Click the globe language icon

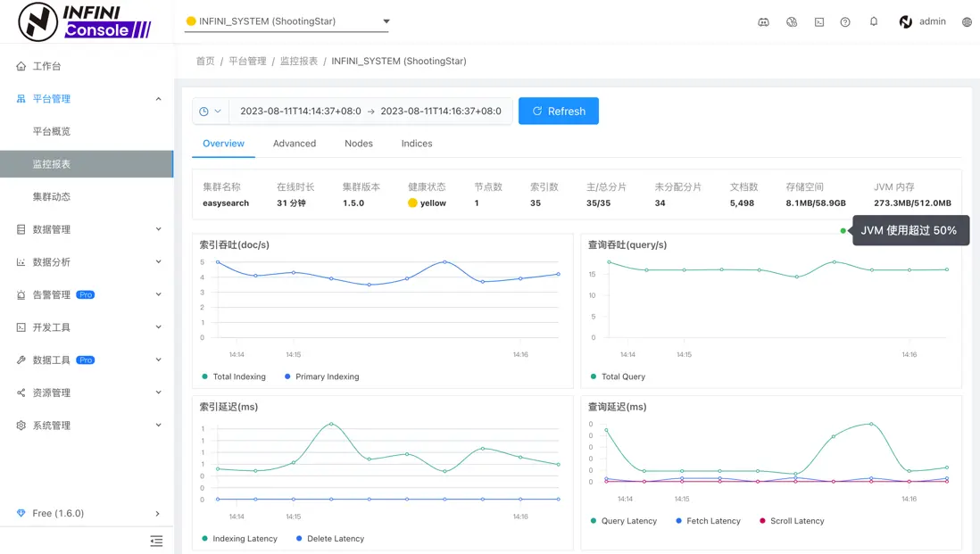(967, 22)
